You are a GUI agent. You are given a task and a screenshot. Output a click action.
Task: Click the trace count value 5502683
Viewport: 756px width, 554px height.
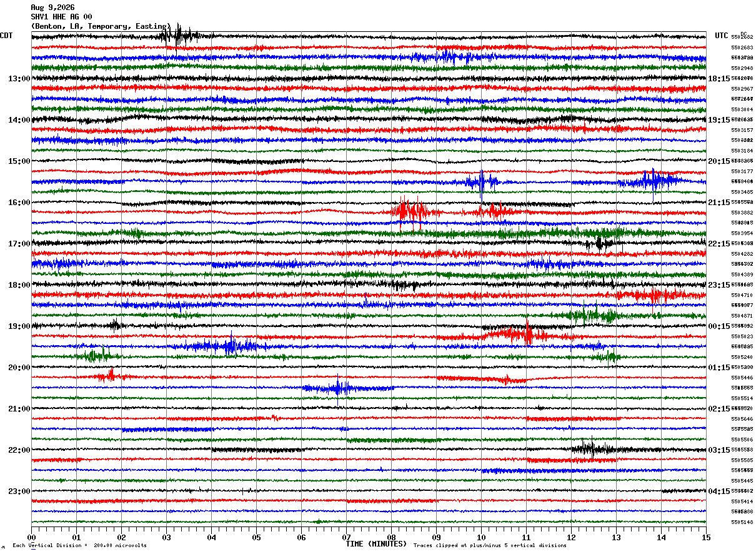click(742, 48)
